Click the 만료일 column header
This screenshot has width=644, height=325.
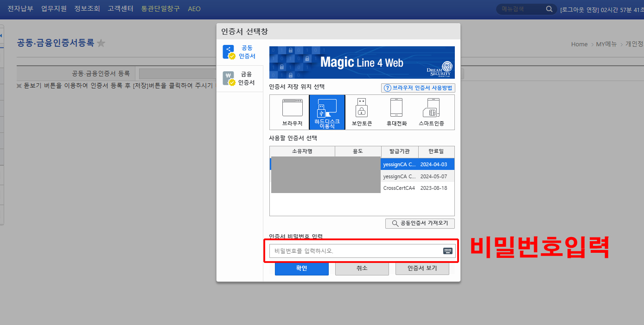(436, 152)
